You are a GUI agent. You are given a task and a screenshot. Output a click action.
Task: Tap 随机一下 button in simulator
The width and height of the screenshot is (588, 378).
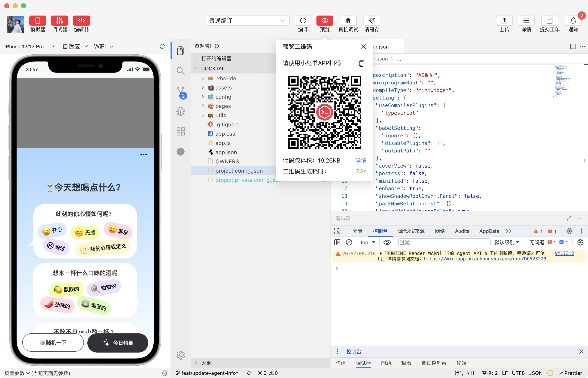pos(53,343)
